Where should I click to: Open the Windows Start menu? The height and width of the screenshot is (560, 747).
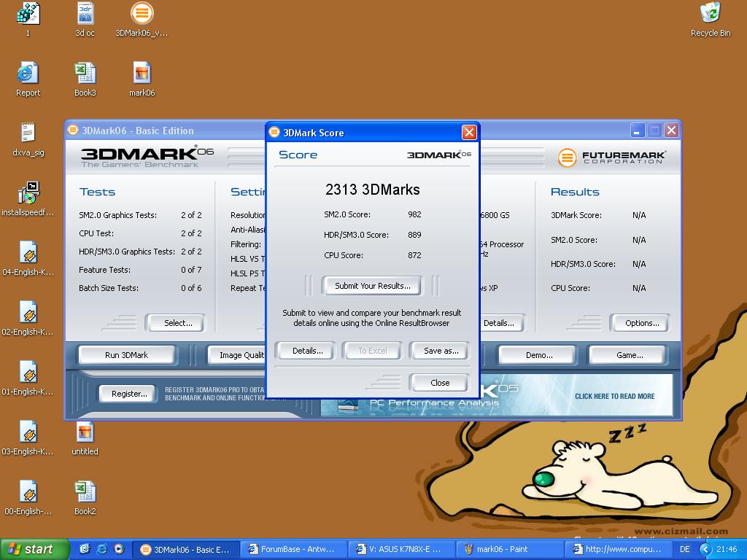(x=34, y=549)
